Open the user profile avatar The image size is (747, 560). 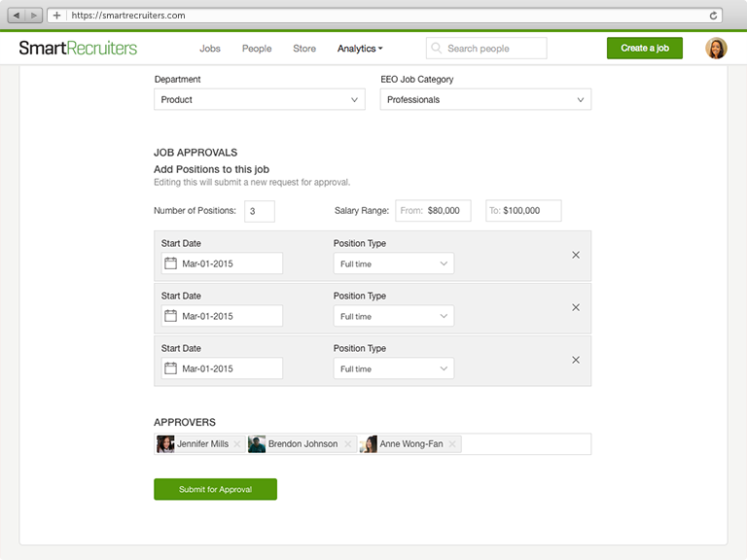pyautogui.click(x=716, y=48)
